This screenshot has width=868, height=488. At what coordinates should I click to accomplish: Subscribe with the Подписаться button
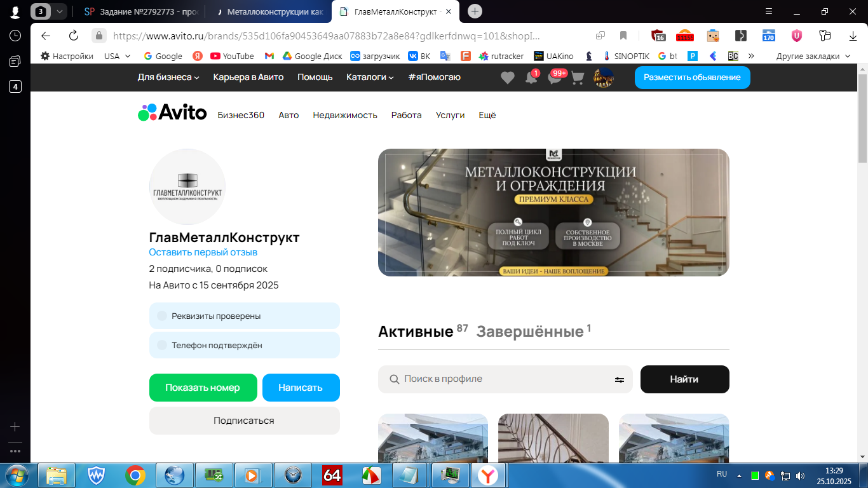(x=245, y=421)
